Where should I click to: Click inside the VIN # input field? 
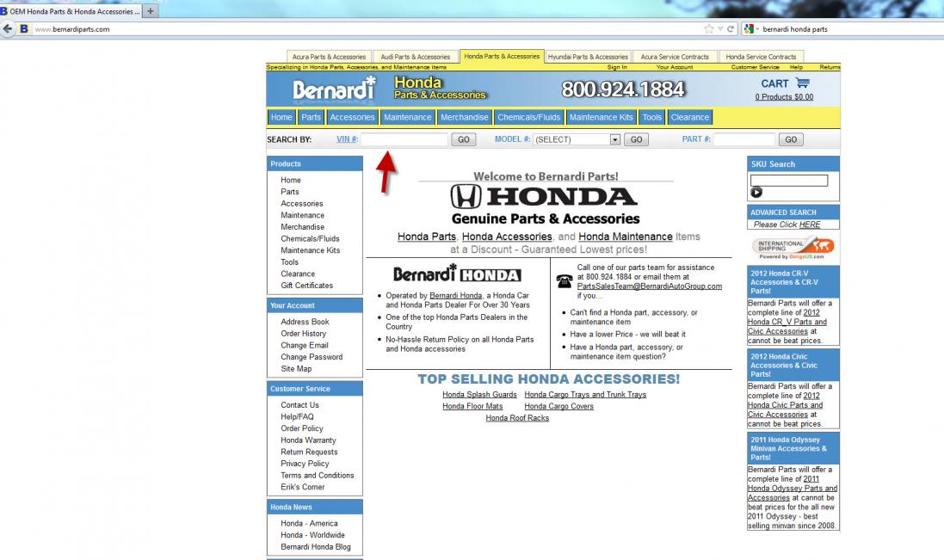click(x=404, y=139)
